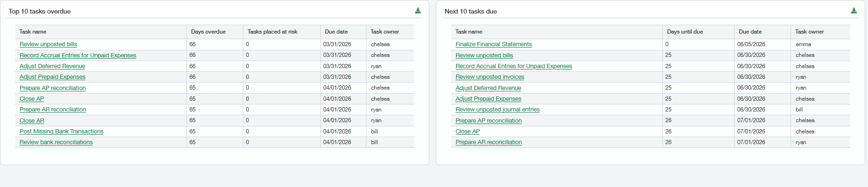The height and width of the screenshot is (187, 868).
Task: Open Review unposted journal entries task
Action: tap(497, 110)
